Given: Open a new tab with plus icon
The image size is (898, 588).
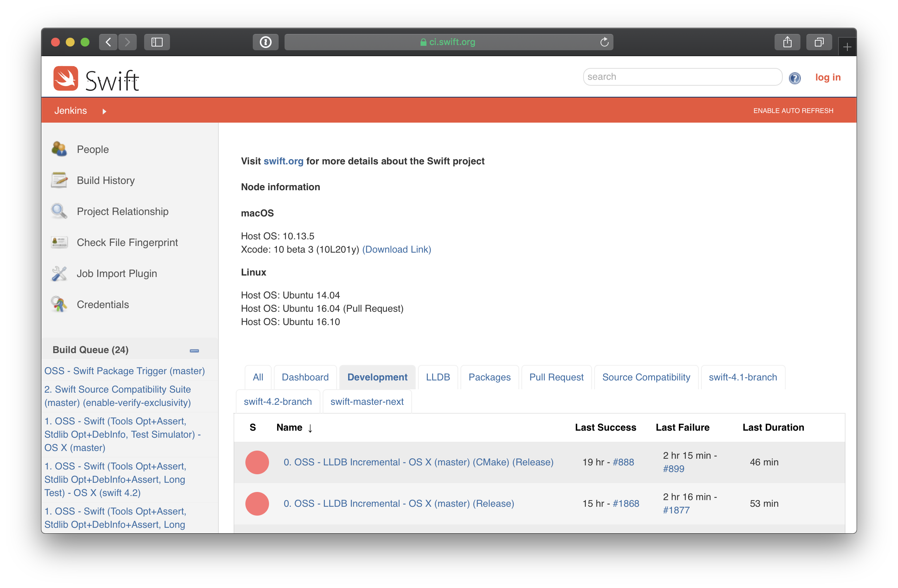Looking at the screenshot, I should (x=847, y=47).
